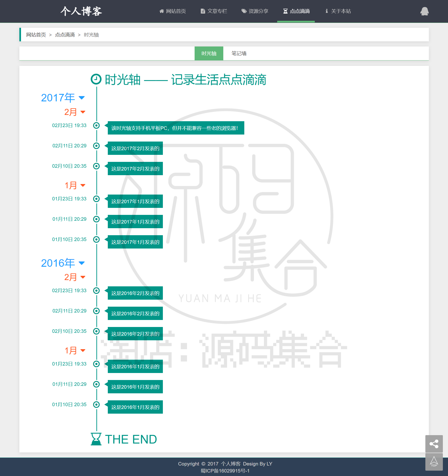Image resolution: width=448 pixels, height=476 pixels.
Task: Collapse the 2017年 year section
Action: click(63, 98)
